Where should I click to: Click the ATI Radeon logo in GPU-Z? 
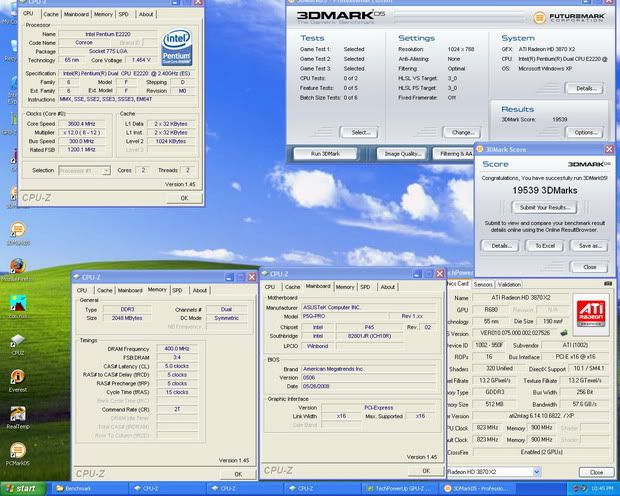[x=591, y=313]
